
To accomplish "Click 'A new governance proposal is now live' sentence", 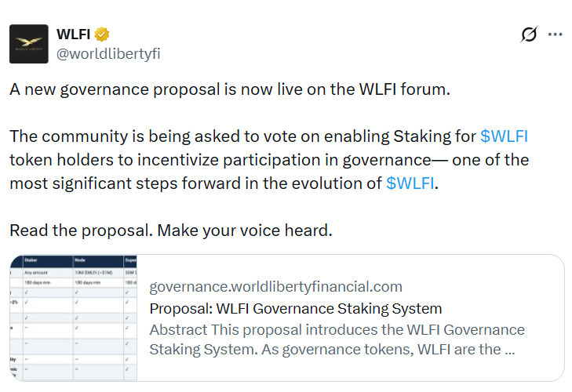I will point(230,89).
